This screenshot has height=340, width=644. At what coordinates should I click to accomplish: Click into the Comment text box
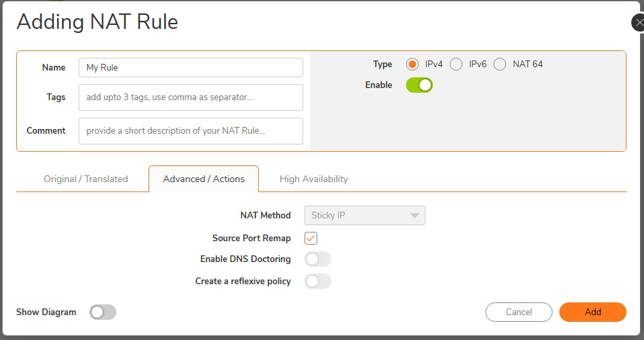[x=190, y=131]
